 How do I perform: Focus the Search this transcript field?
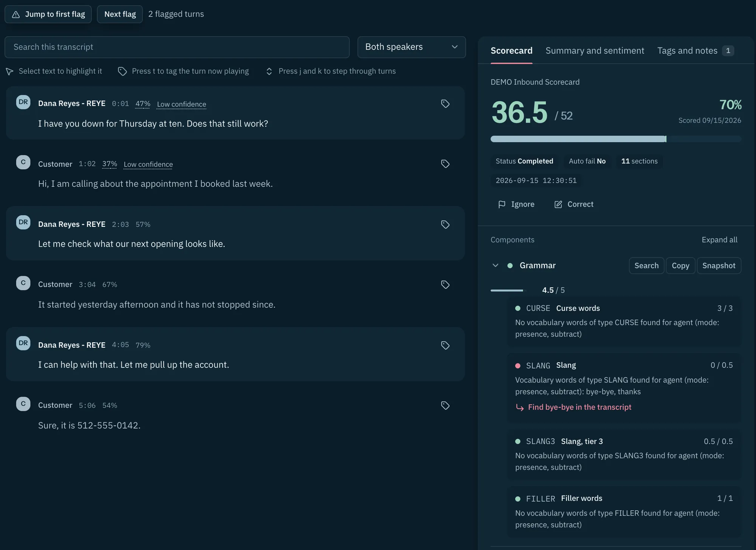coord(177,47)
